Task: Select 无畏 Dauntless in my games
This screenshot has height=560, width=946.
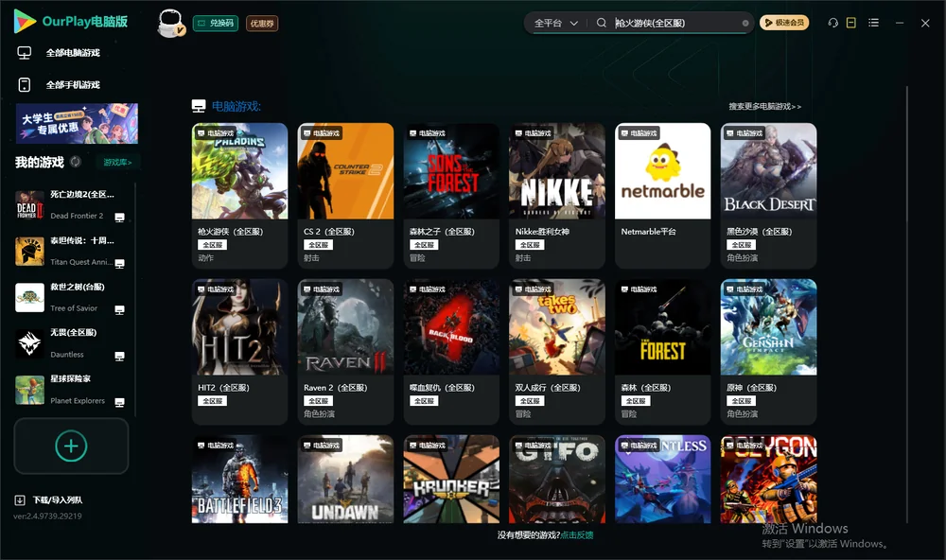Action: coord(73,343)
